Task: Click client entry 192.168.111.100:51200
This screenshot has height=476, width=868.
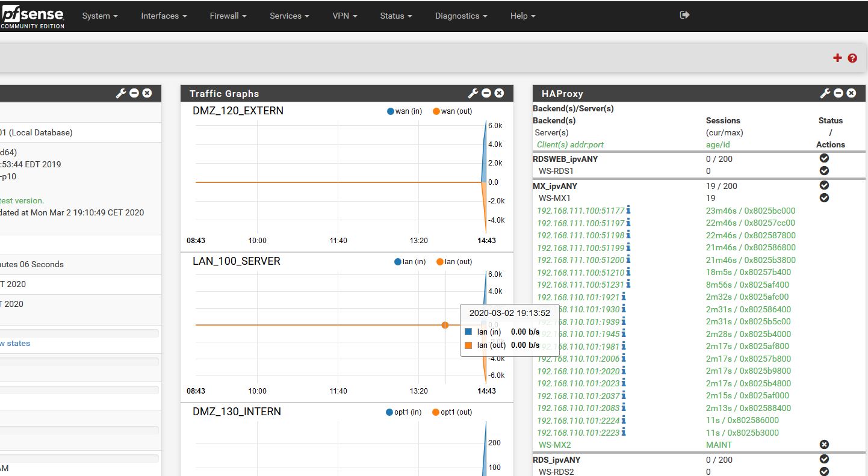Action: point(581,260)
